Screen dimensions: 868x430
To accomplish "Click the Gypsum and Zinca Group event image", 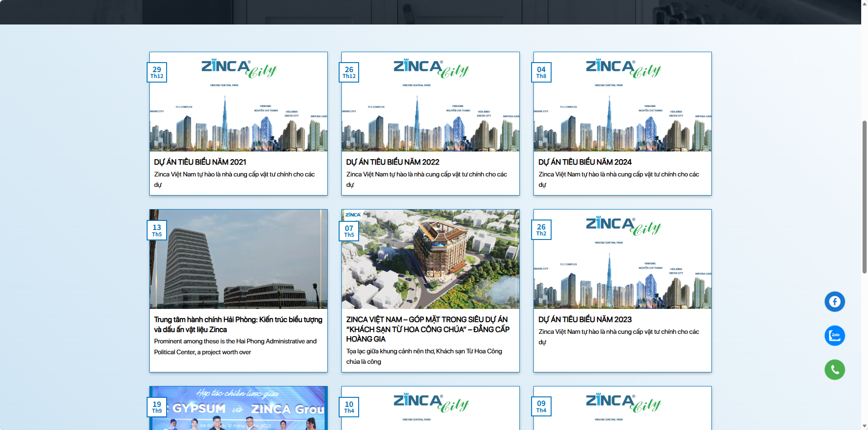I will 238,408.
